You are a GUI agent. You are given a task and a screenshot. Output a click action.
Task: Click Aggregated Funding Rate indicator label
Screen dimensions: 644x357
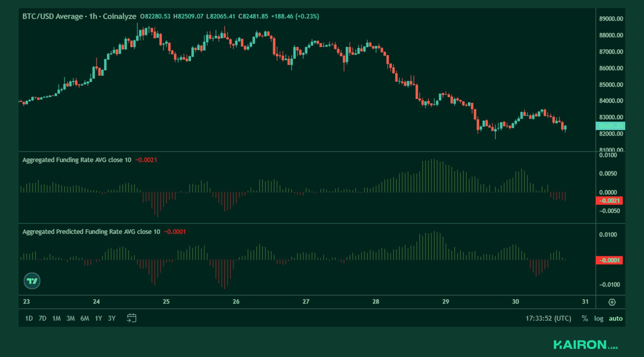point(76,160)
